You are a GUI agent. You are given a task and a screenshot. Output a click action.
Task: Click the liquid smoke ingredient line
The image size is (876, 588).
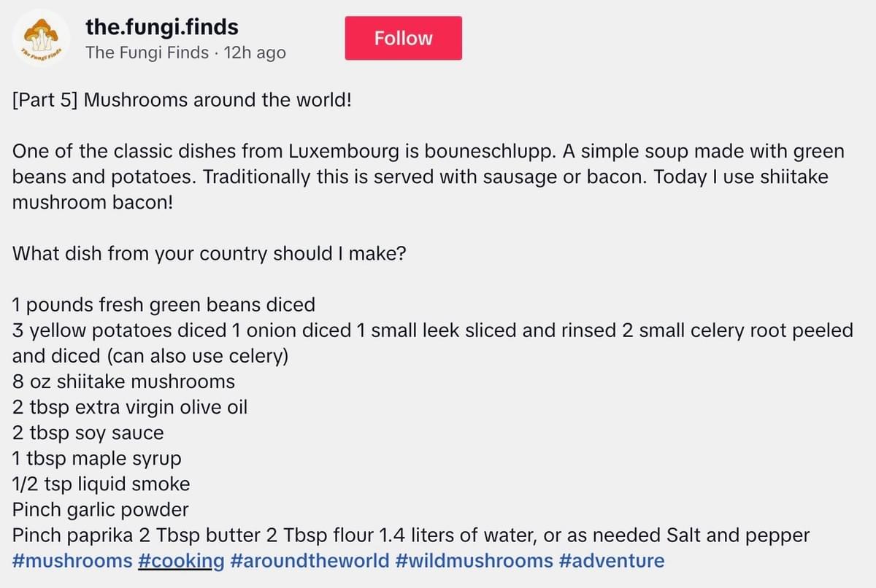pyautogui.click(x=101, y=484)
